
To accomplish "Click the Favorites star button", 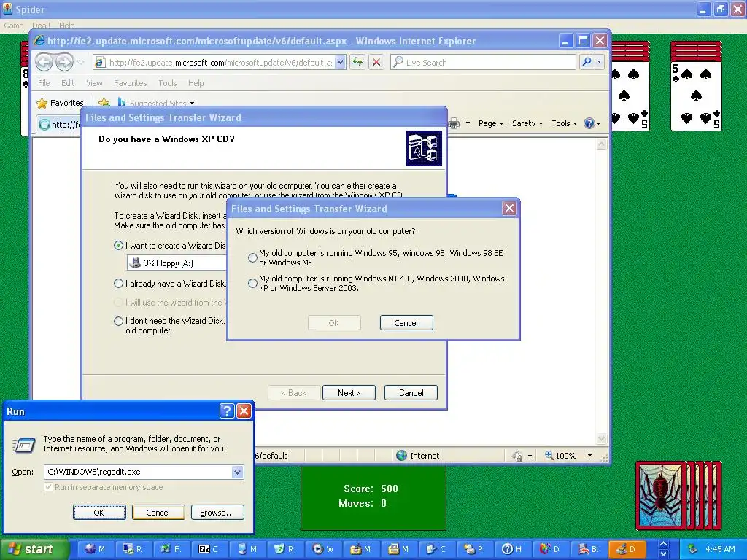I will (60, 103).
